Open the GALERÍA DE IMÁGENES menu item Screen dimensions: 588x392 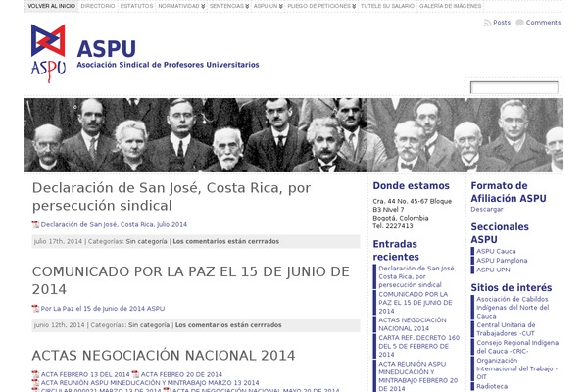click(450, 6)
